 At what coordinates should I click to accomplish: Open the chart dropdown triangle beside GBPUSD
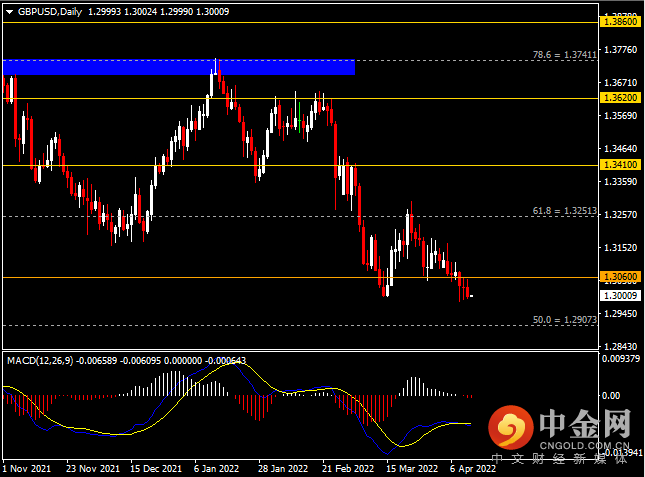pyautogui.click(x=9, y=12)
